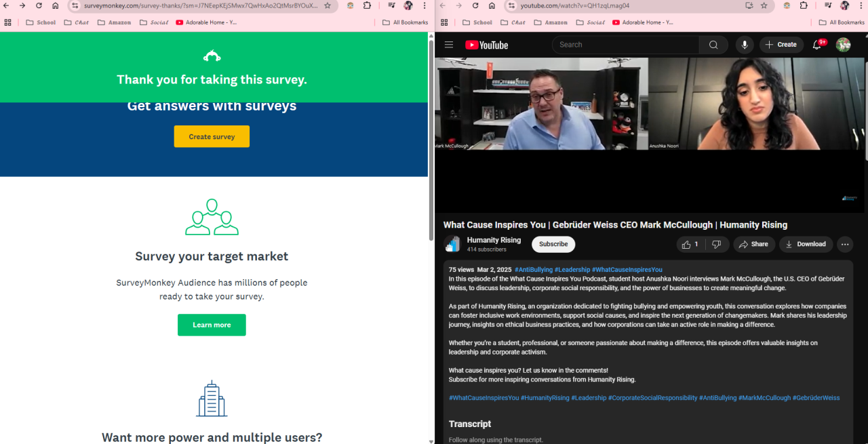
Task: Click "414 subscribers" text under channel name
Action: tap(486, 249)
